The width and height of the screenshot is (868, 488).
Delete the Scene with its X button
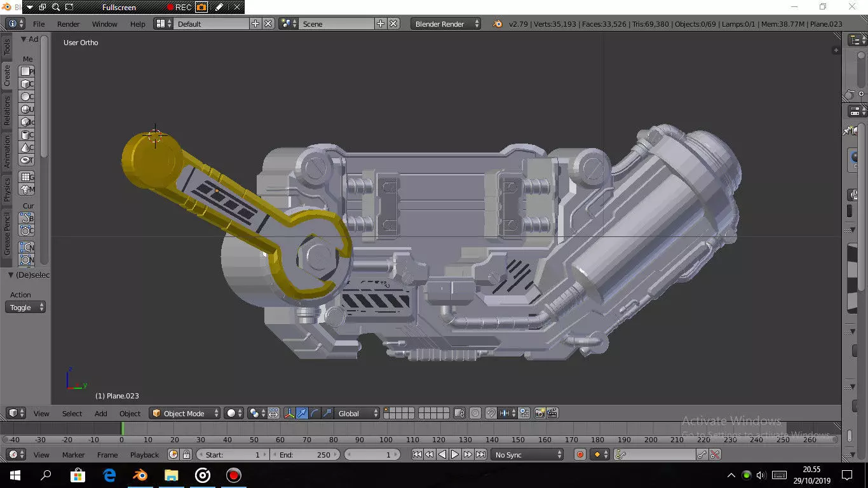click(393, 24)
